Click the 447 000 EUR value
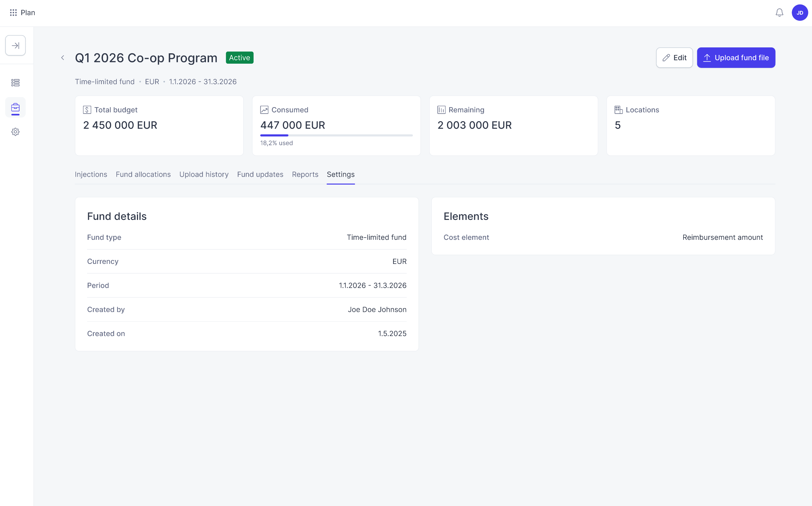812x506 pixels. (x=292, y=125)
